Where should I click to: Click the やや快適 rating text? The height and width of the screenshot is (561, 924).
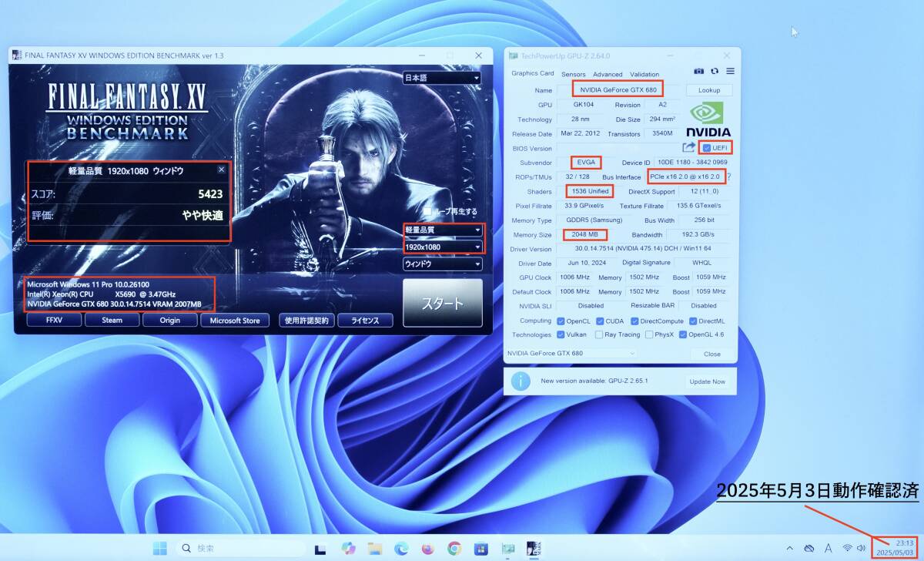[x=203, y=215]
